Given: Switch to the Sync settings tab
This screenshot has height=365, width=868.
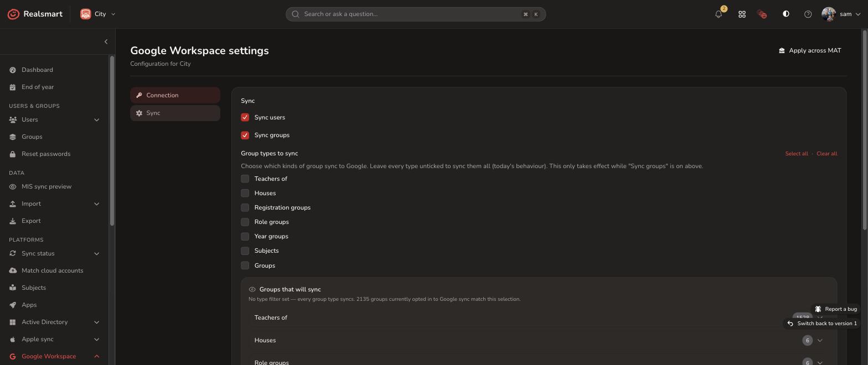Looking at the screenshot, I should [175, 113].
